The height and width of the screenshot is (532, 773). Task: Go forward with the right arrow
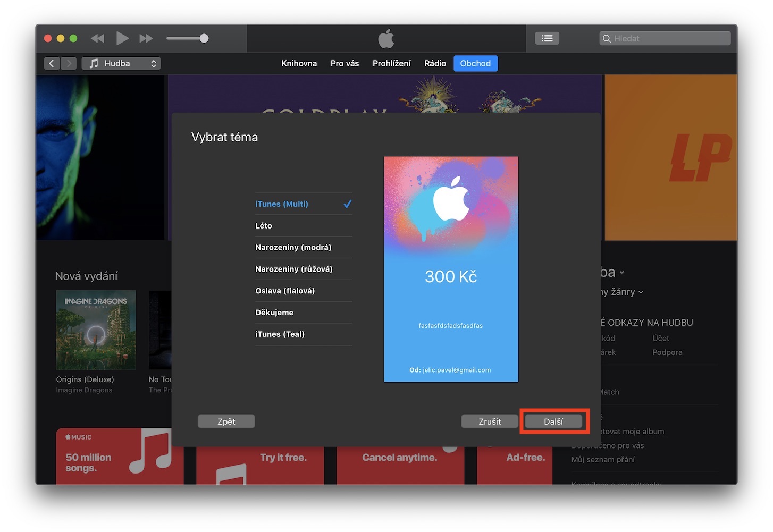pos(69,63)
